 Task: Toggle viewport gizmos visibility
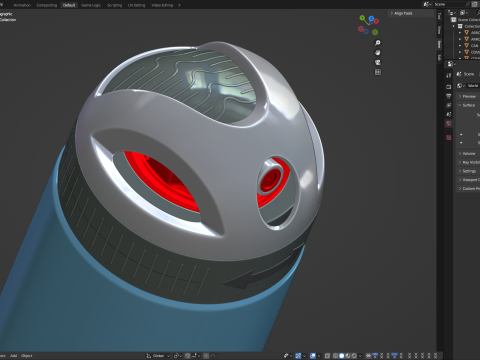(298, 356)
